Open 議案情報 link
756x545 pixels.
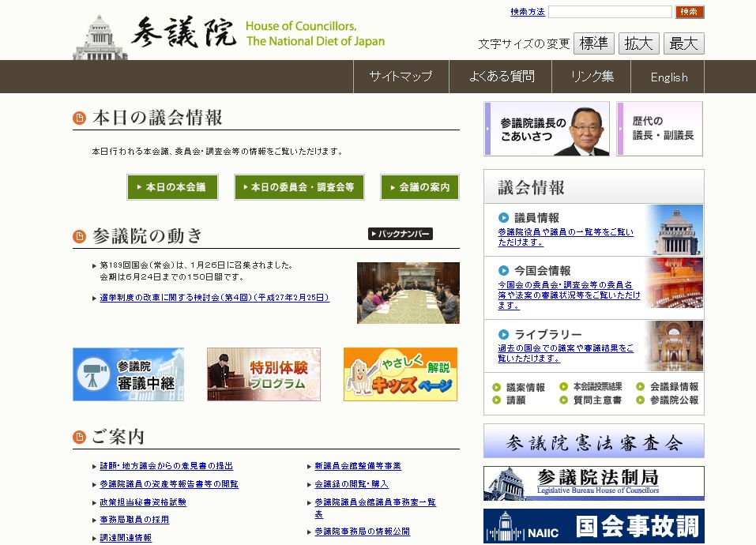[x=525, y=388]
